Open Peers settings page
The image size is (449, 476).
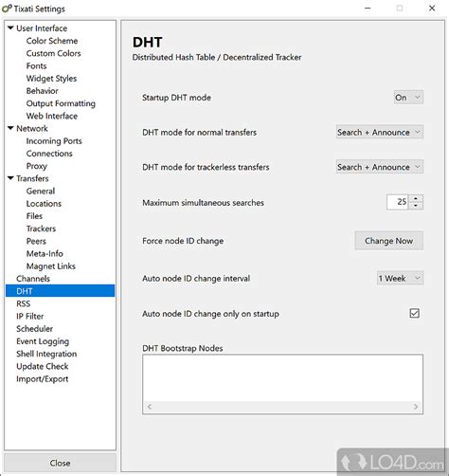pos(36,241)
